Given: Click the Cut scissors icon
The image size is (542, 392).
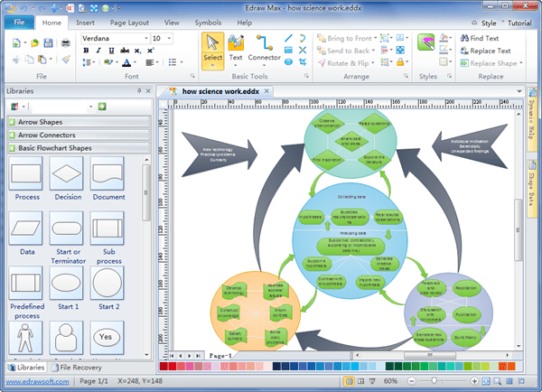Looking at the screenshot, I should click(x=16, y=60).
